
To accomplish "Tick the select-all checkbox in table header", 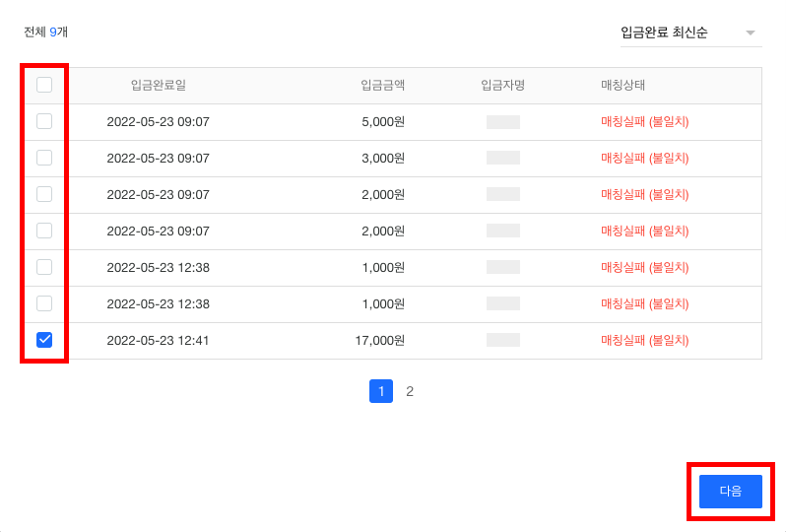I will [x=44, y=85].
